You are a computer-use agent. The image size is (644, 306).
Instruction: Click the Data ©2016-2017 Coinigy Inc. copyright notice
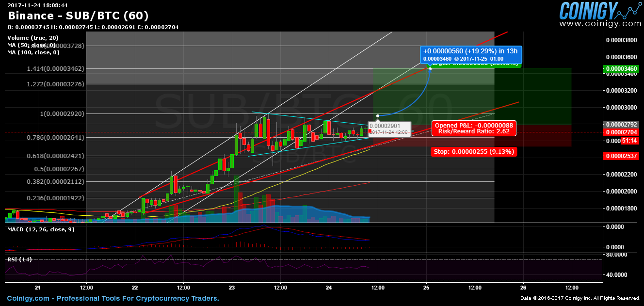(580, 298)
